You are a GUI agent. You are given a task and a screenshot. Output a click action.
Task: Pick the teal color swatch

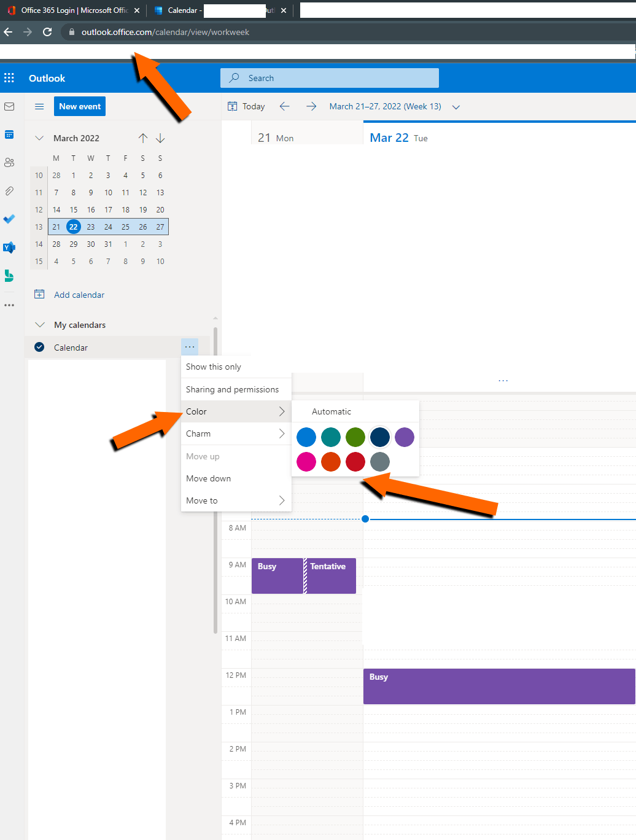point(331,437)
